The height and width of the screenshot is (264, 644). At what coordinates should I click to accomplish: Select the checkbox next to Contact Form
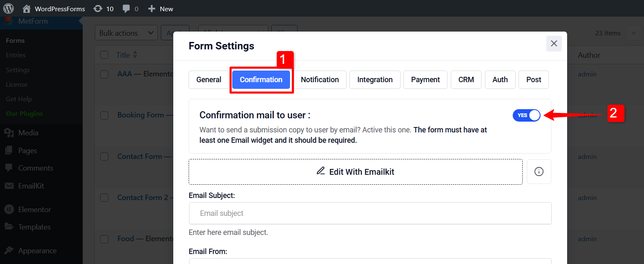click(104, 156)
